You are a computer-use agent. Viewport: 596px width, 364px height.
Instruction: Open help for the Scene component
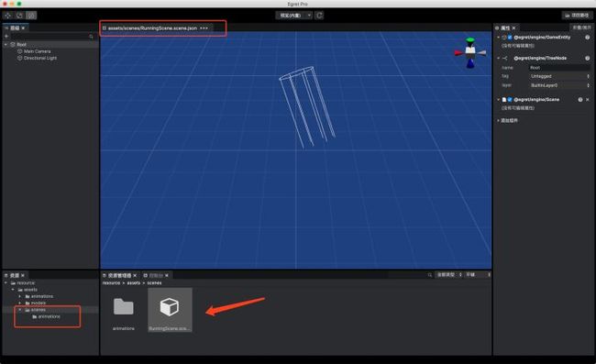(x=580, y=100)
